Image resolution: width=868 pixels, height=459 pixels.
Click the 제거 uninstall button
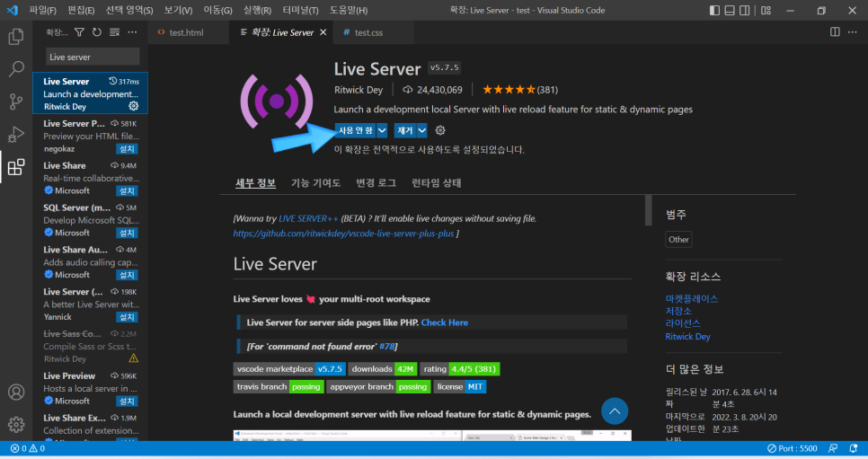[x=405, y=130]
